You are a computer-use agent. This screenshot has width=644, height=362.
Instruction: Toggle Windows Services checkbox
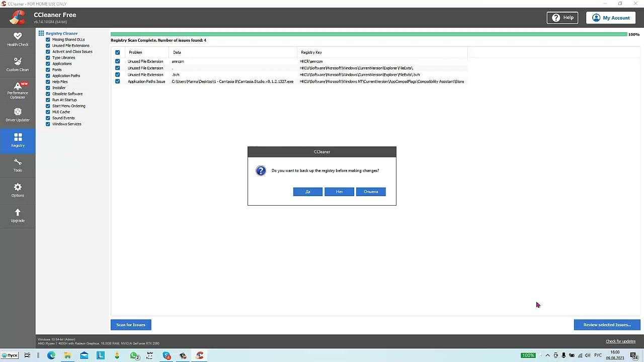coord(48,124)
